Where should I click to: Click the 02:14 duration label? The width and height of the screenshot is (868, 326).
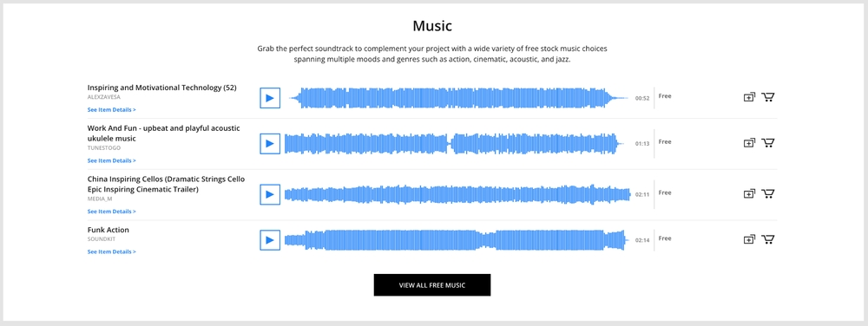(x=642, y=240)
